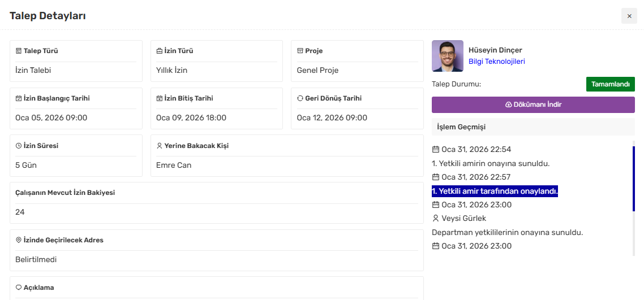644x300 pixels.
Task: Click the İzinde Geçirilecek Adres pin icon
Action: click(x=19, y=240)
